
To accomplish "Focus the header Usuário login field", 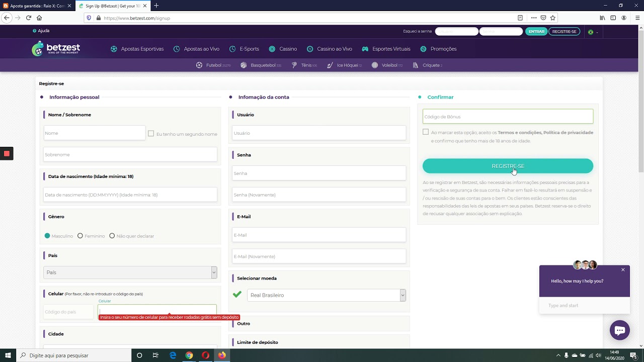I will click(x=456, y=31).
